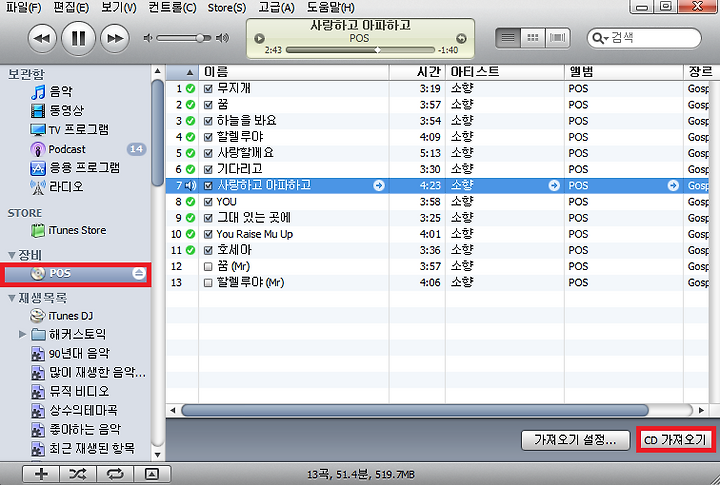
Task: Switch to Cover Flow view
Action: (x=557, y=38)
